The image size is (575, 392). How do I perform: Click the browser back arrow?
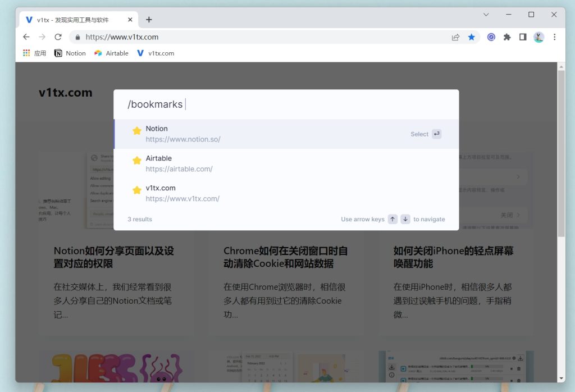(26, 37)
